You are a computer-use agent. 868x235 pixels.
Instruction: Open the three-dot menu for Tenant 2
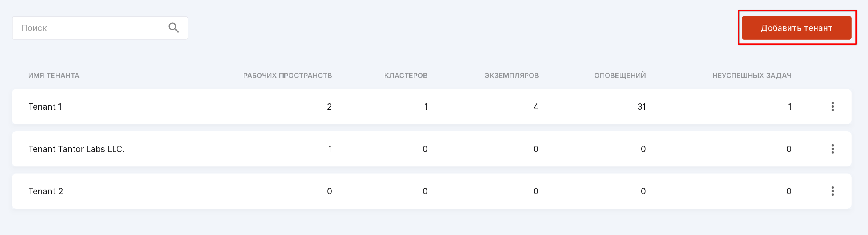coord(832,191)
